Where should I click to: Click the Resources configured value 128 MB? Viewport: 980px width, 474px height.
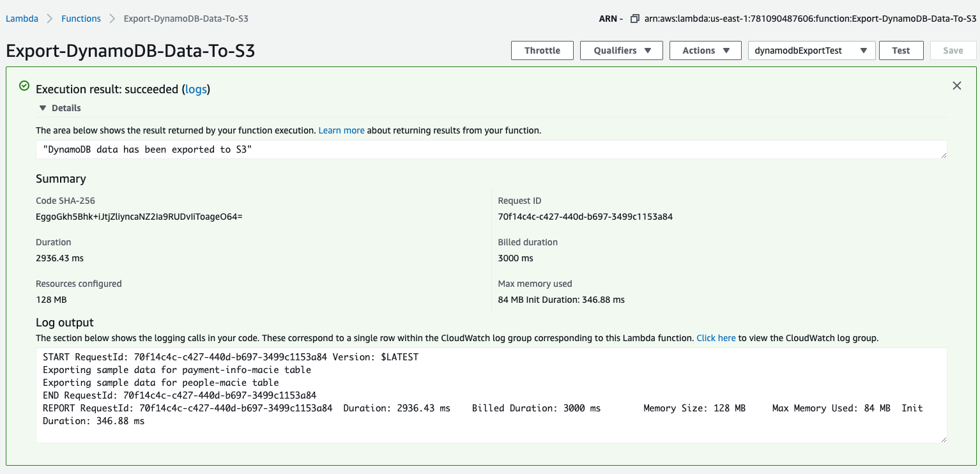tap(51, 300)
